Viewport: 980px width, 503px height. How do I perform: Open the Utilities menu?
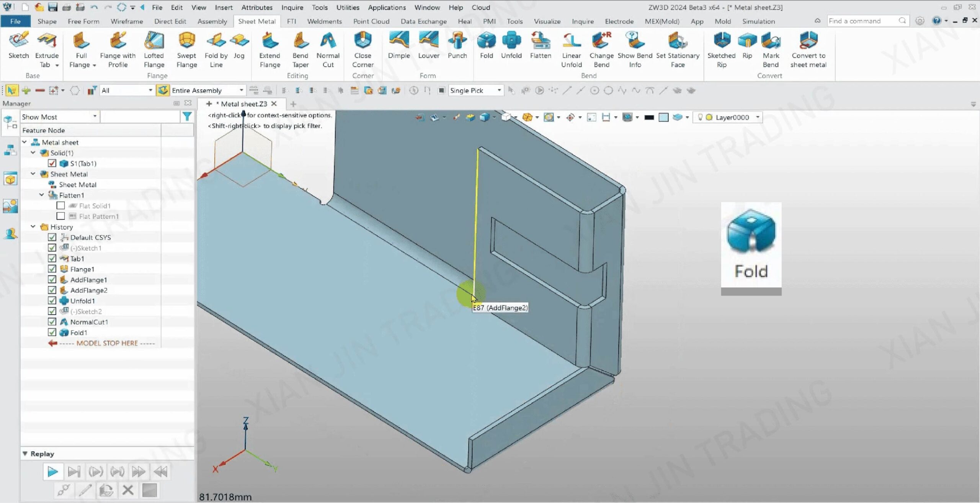coord(347,7)
